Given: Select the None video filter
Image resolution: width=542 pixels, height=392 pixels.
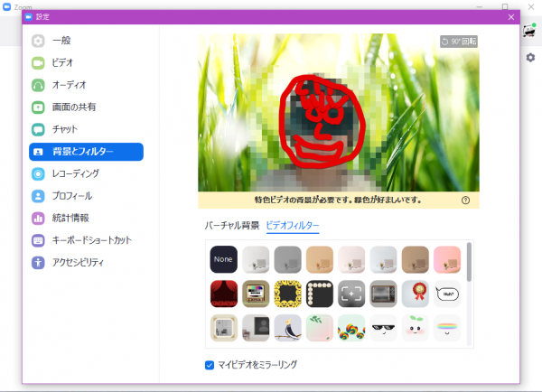Looking at the screenshot, I should [x=224, y=259].
